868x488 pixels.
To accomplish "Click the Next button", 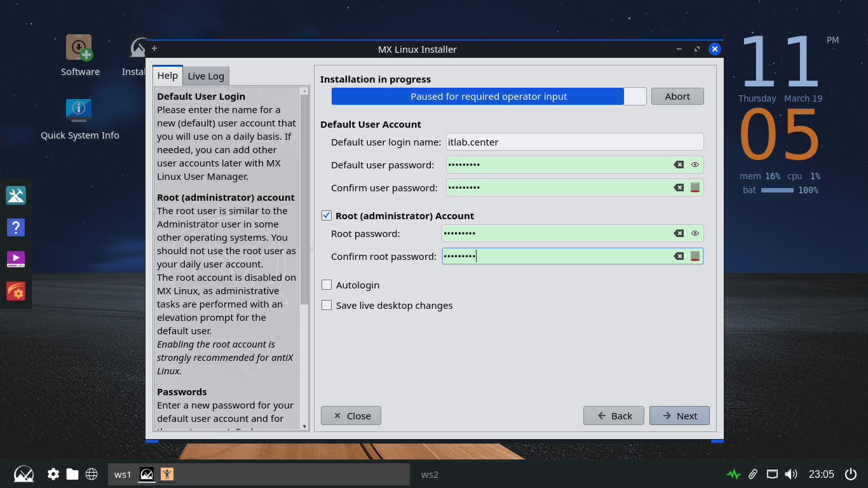I will [679, 416].
